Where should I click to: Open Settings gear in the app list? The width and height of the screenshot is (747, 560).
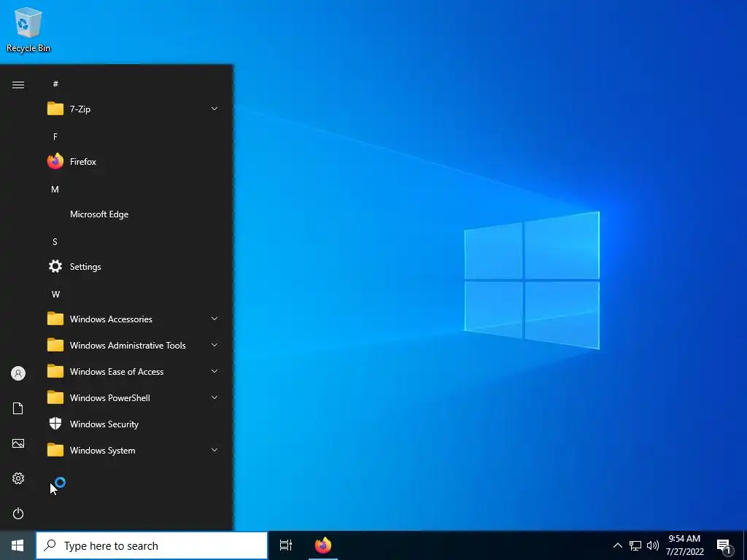(x=55, y=266)
